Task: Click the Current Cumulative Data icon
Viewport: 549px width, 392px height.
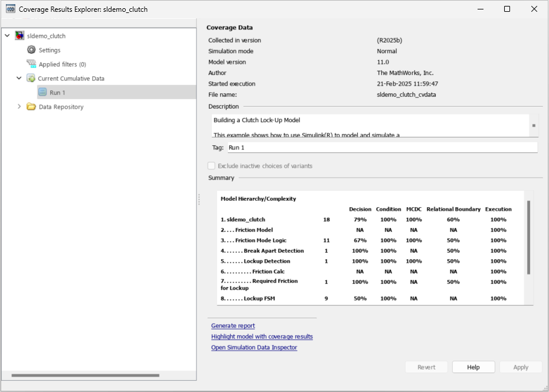Action: 31,78
